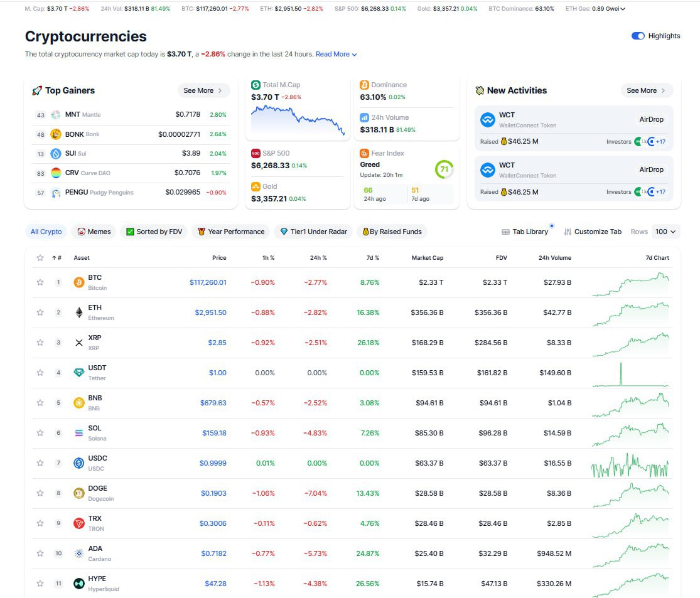Sort by 7d % column header

[372, 258]
